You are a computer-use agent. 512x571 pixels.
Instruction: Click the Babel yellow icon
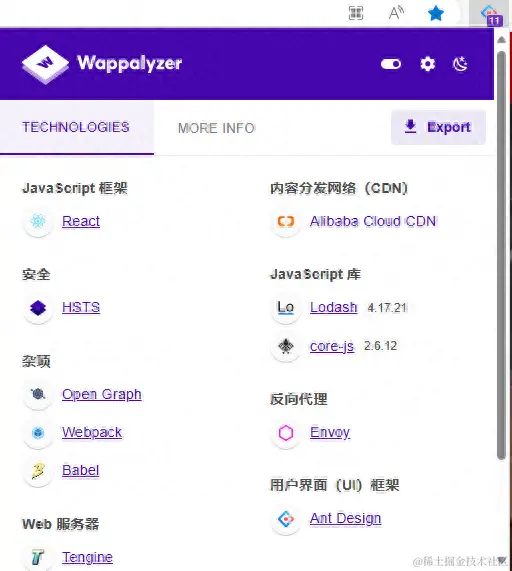pyautogui.click(x=38, y=470)
